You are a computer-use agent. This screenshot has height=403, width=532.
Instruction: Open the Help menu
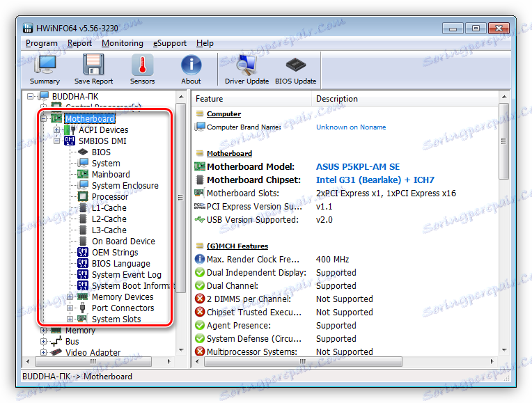205,43
